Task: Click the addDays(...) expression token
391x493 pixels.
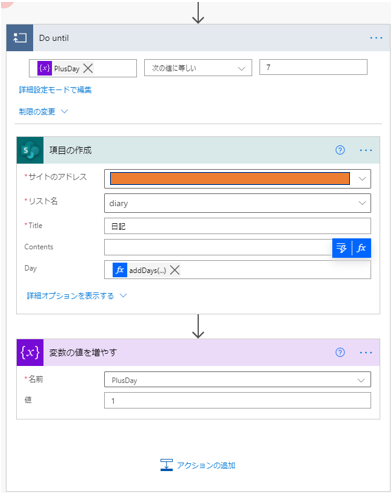Action: (147, 270)
